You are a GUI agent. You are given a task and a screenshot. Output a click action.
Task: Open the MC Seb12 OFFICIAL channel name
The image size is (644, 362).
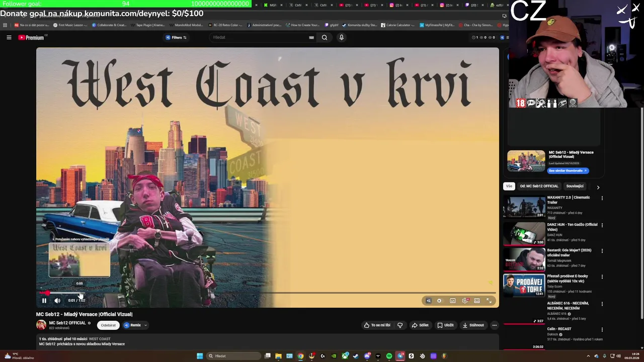[x=67, y=323]
